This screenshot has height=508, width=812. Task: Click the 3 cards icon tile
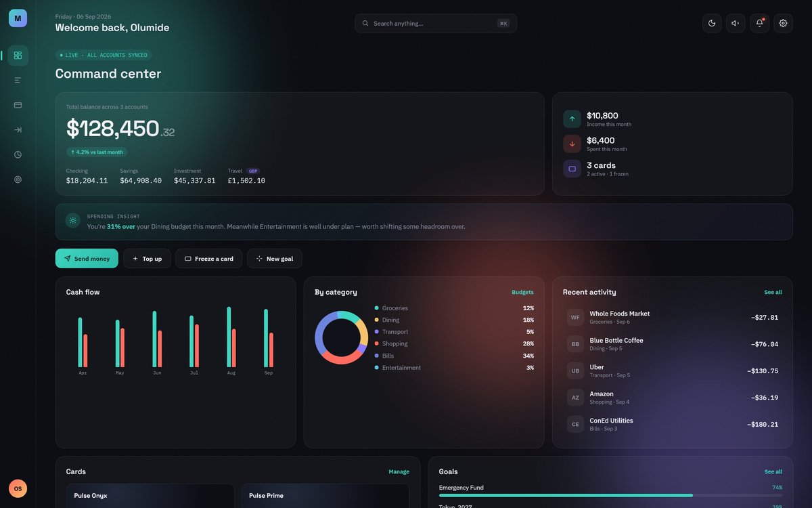pyautogui.click(x=572, y=169)
